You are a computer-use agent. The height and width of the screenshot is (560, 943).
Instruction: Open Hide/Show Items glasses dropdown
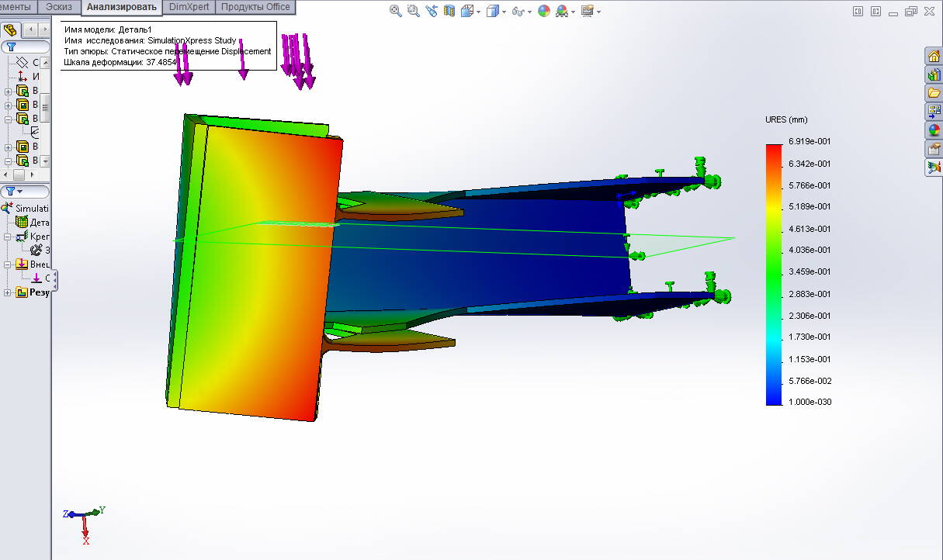[x=529, y=12]
